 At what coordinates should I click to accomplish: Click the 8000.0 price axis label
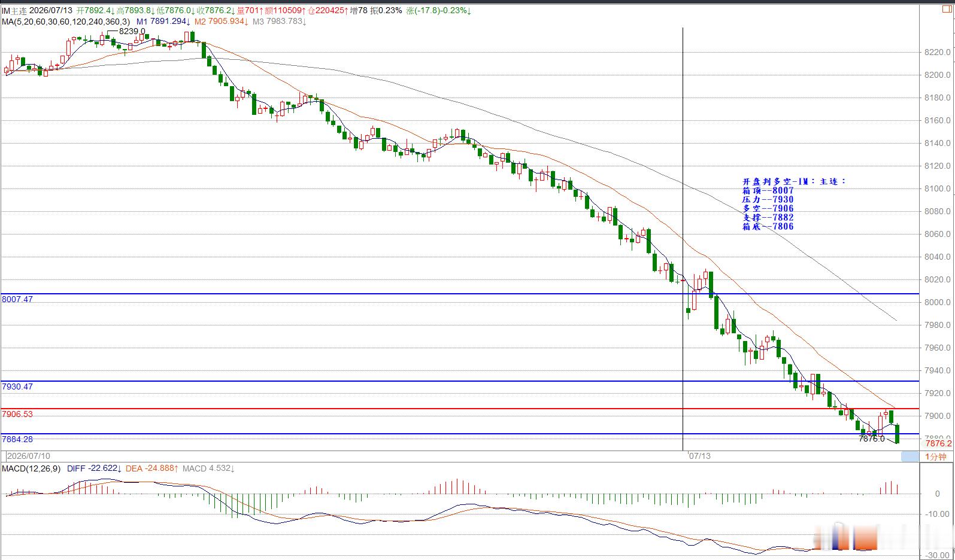coord(938,302)
